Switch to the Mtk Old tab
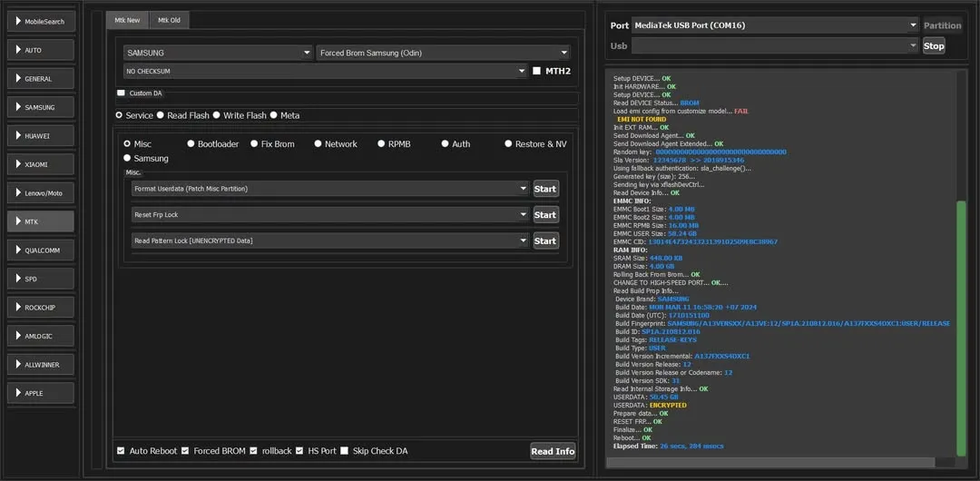980x481 pixels. click(x=169, y=20)
